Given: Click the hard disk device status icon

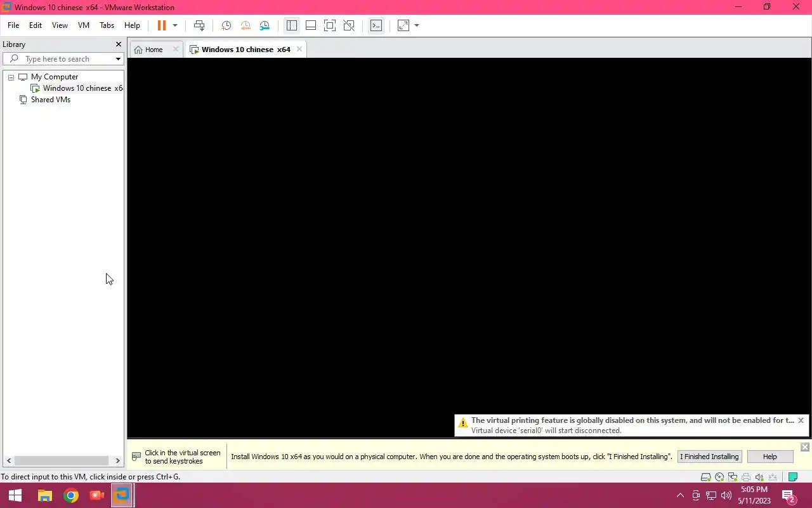Looking at the screenshot, I should coord(705,477).
